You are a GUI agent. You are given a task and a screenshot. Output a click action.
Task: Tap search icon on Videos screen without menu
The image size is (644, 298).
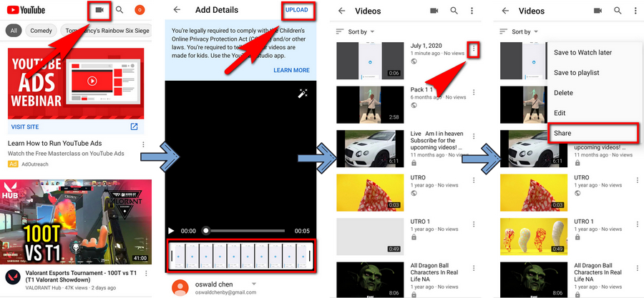coord(454,11)
